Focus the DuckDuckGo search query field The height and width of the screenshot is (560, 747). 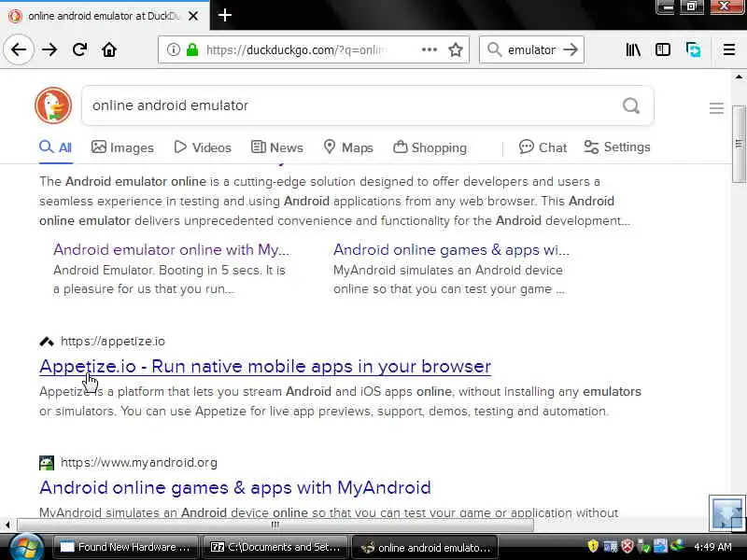(353, 105)
